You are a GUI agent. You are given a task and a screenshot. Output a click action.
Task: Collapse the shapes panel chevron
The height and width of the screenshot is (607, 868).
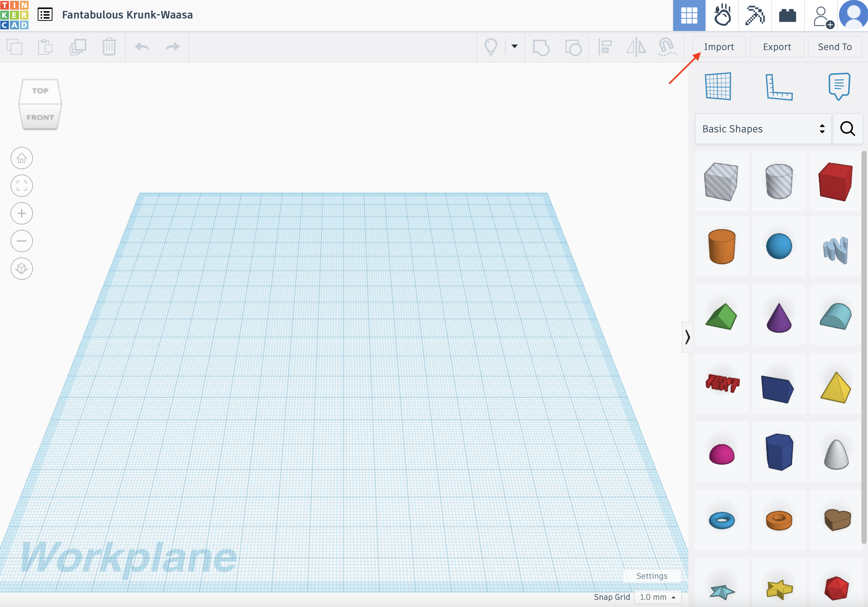coord(687,337)
